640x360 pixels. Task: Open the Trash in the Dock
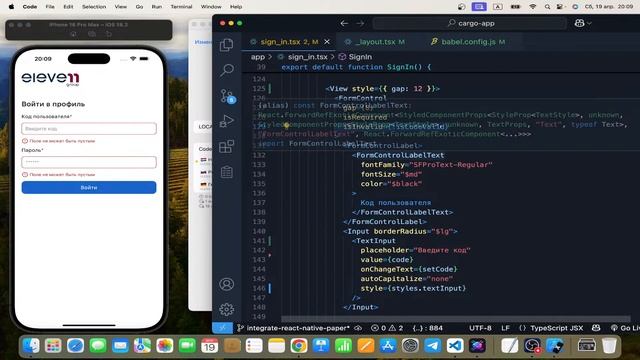tap(609, 346)
